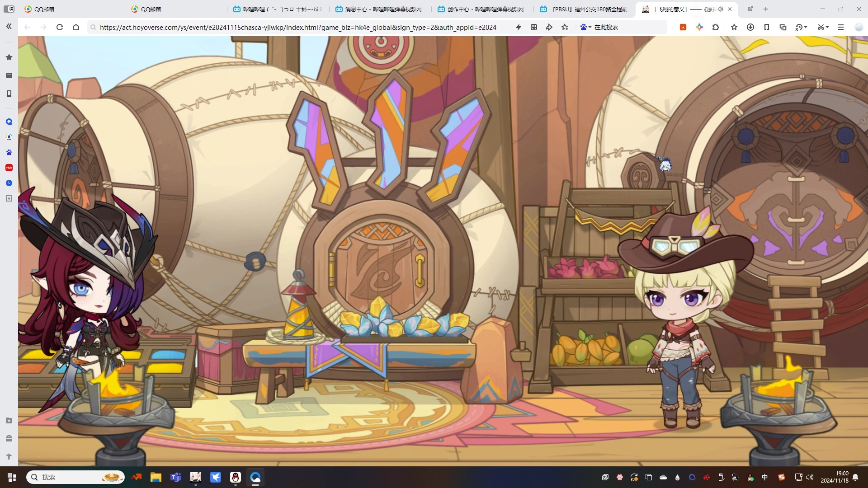The height and width of the screenshot is (488, 868).
Task: Open the extensions puzzle-piece icon
Action: click(x=716, y=27)
